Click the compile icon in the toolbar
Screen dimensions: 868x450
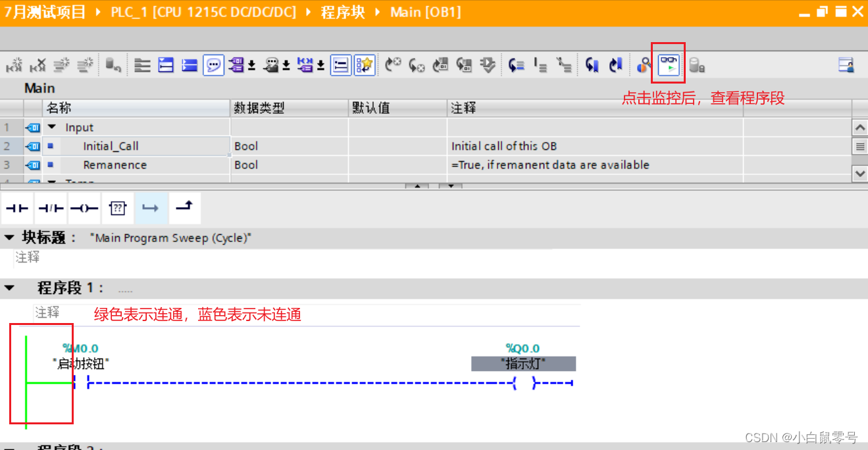[488, 64]
